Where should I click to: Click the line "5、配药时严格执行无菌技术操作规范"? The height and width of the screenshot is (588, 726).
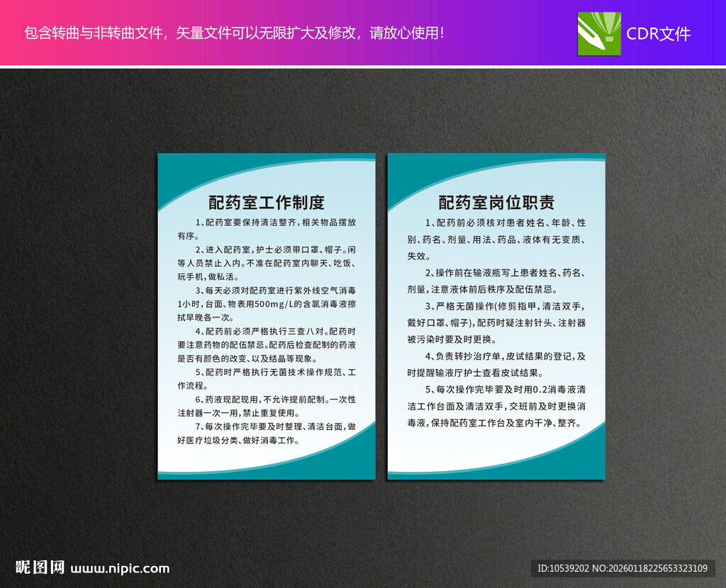(x=276, y=372)
